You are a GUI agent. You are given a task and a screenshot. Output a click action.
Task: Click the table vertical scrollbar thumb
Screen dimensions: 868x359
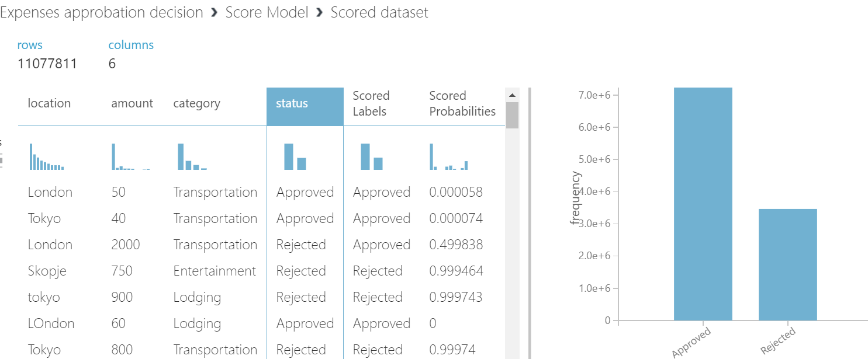pyautogui.click(x=512, y=115)
